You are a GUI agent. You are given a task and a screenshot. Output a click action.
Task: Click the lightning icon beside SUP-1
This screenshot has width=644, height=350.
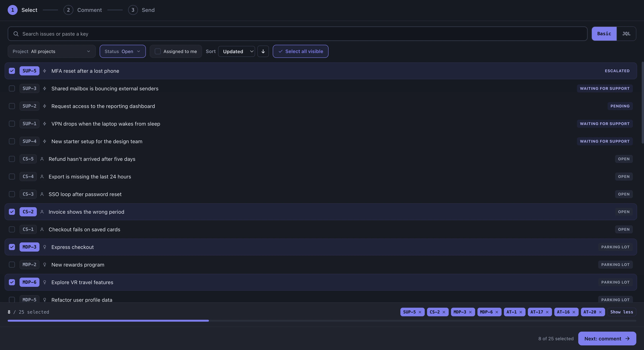coord(44,124)
